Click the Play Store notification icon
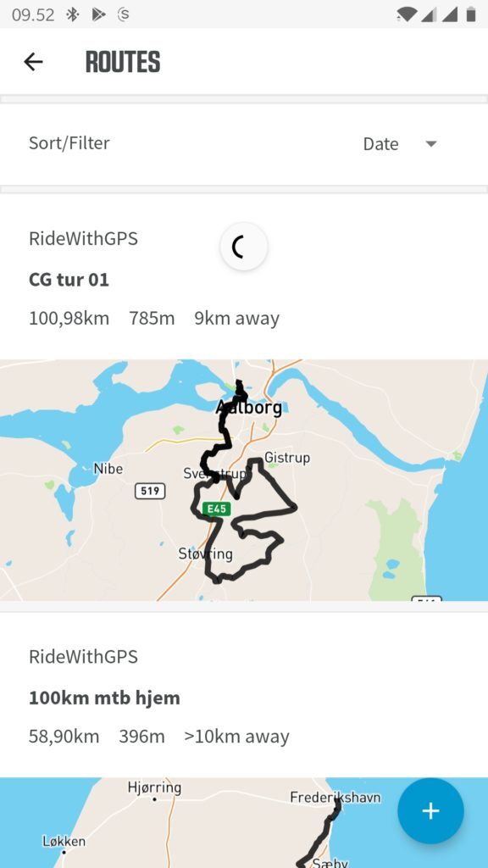This screenshot has height=868, width=488. tap(98, 15)
